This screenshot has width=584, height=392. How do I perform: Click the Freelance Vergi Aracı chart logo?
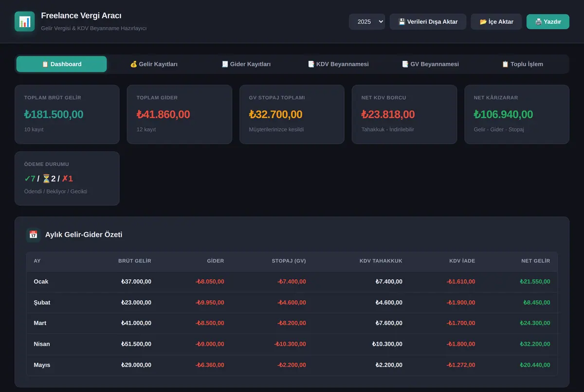[x=24, y=21]
